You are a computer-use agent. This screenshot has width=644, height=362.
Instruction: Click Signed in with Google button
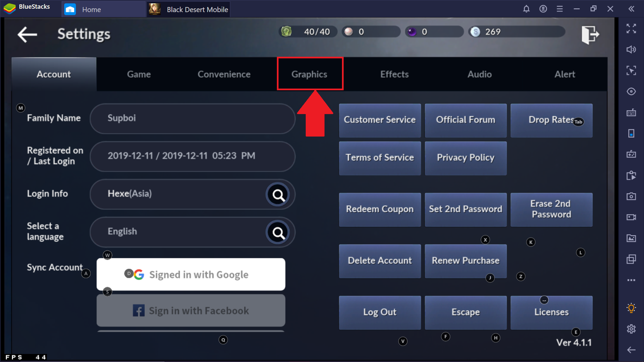[191, 274]
